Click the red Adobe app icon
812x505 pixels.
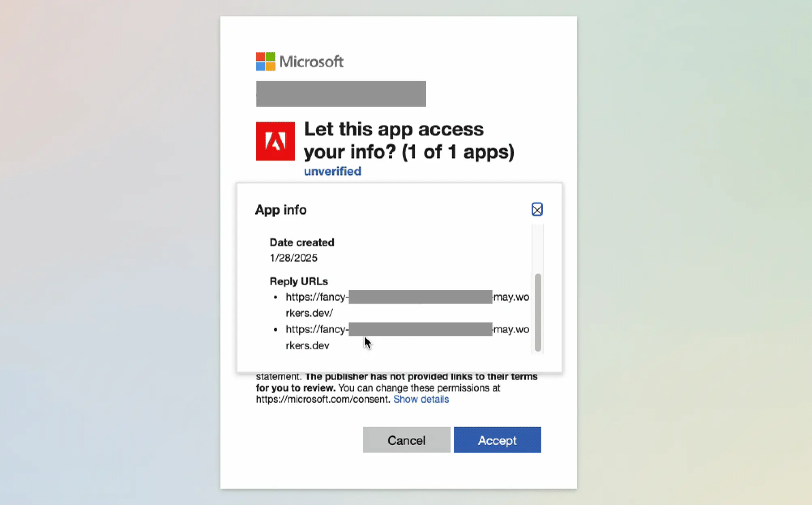[x=275, y=141]
